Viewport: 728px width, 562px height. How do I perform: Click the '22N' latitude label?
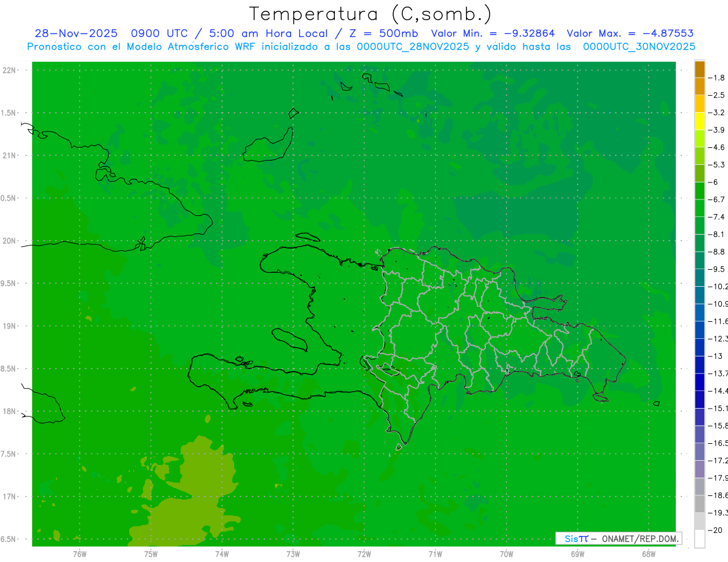[x=9, y=70]
